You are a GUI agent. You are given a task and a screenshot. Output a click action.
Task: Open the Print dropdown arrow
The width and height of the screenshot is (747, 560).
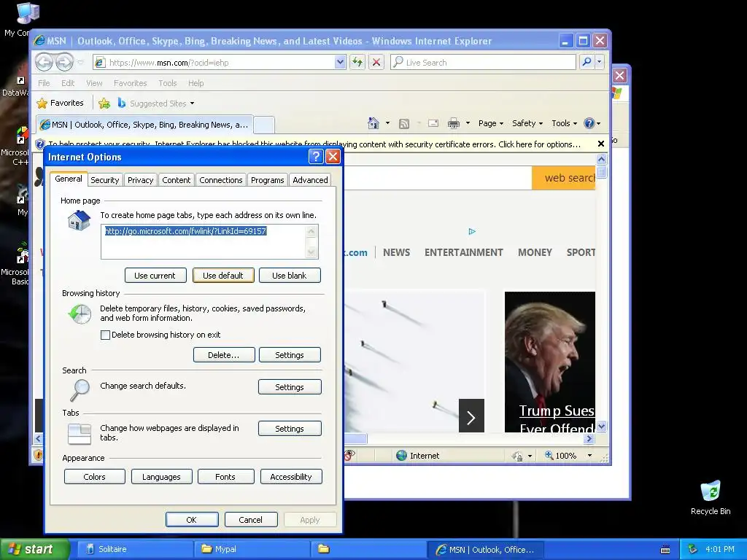(x=468, y=123)
